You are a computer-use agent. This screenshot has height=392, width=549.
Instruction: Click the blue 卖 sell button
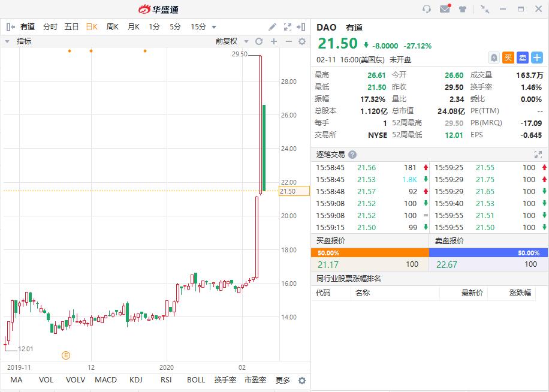tap(523, 58)
